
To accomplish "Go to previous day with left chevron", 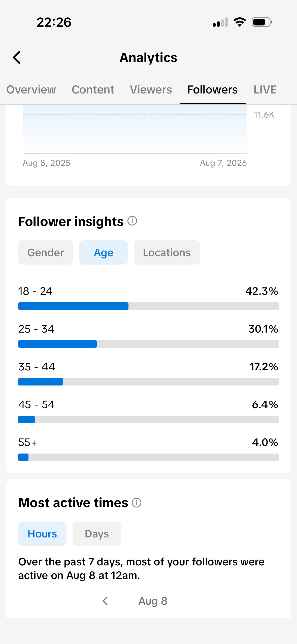I will click(x=105, y=601).
